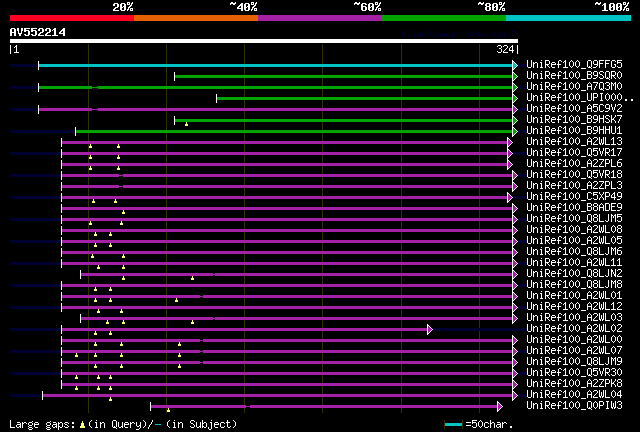Select the AV552214 query name
Viewport: 640px width, 432px height.
38,32
